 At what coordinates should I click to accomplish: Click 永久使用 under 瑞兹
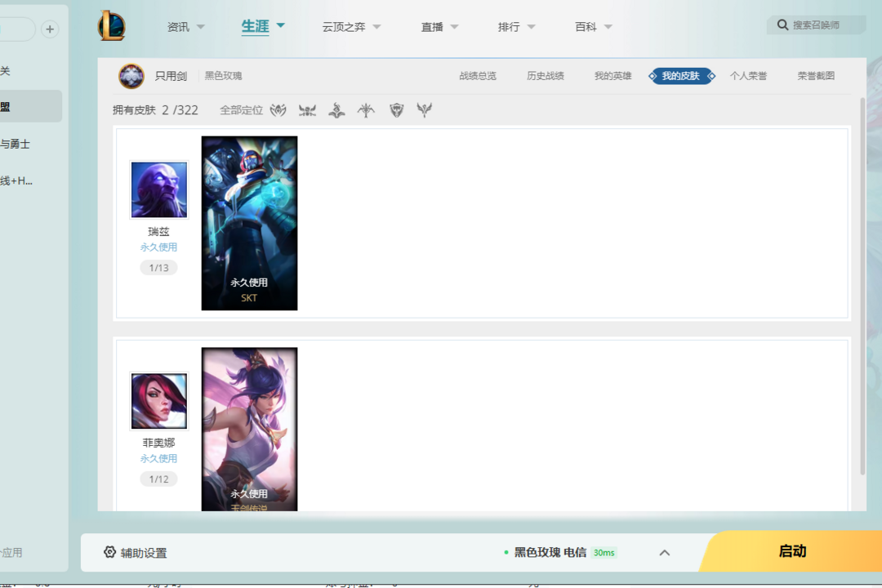158,247
